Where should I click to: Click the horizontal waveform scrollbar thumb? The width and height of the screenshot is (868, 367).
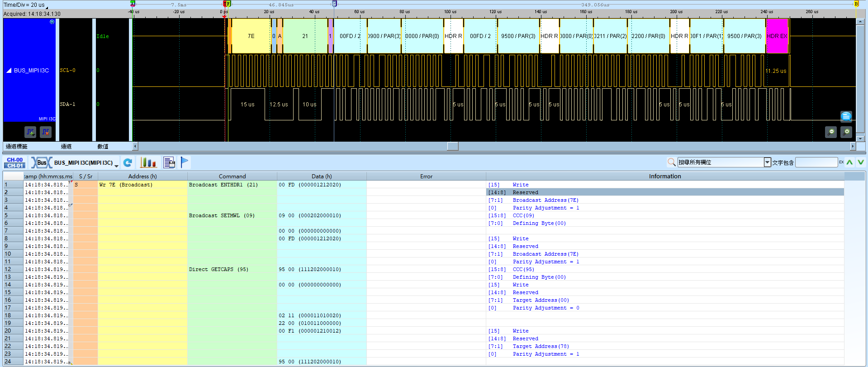click(453, 146)
